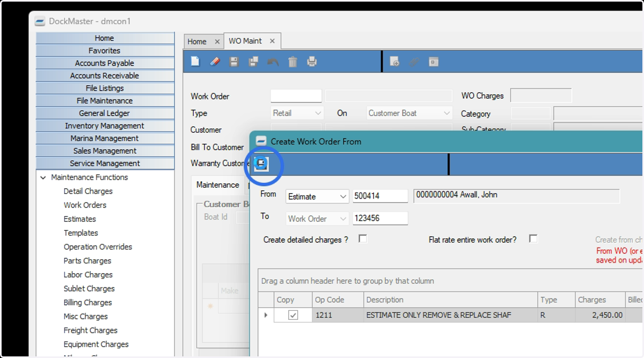
Task: Click the From estimate number field 500414
Action: click(x=380, y=196)
